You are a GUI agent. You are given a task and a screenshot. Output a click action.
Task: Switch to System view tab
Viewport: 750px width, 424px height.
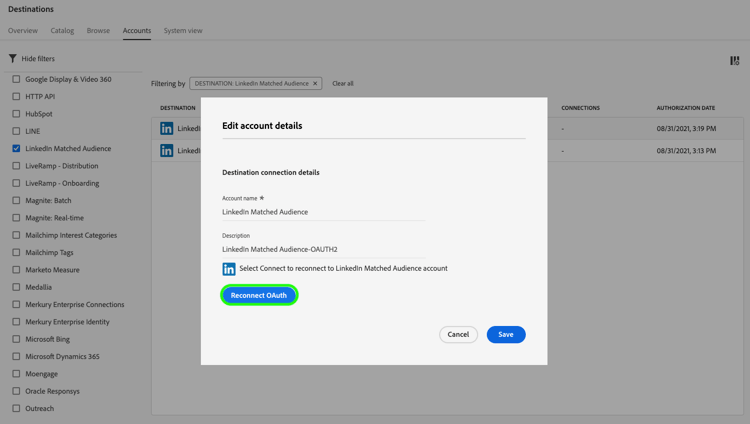pyautogui.click(x=183, y=31)
